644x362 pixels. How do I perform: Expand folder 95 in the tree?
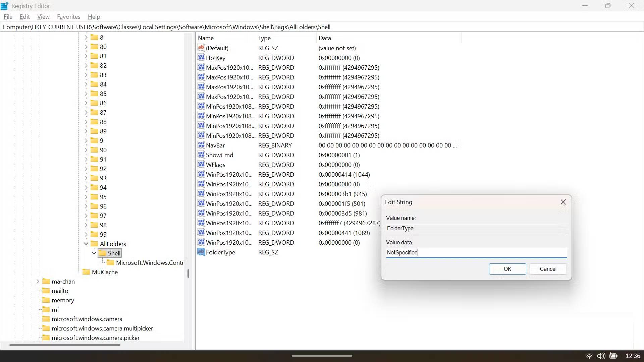click(86, 197)
